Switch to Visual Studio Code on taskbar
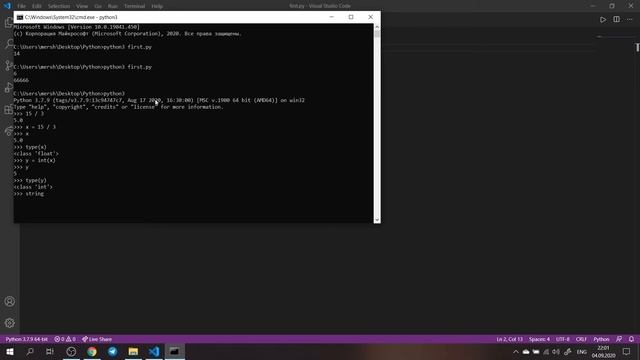The height and width of the screenshot is (360, 640). click(154, 351)
